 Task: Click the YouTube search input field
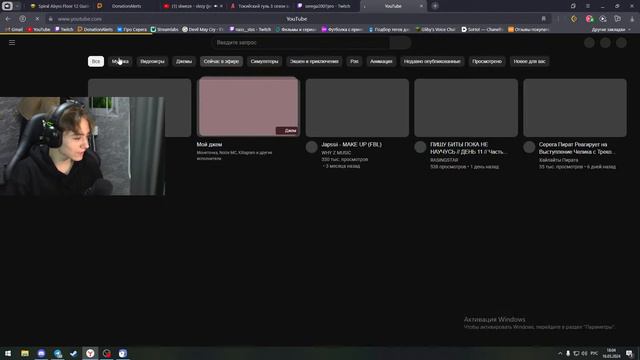coord(300,42)
